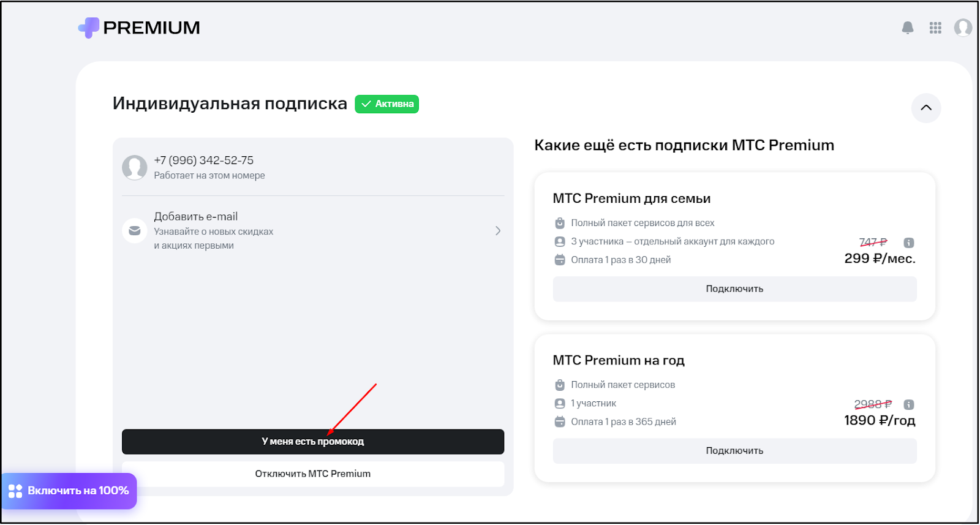Select the МТС Premium для семьи title
Image resolution: width=980 pixels, height=525 pixels.
tap(631, 198)
